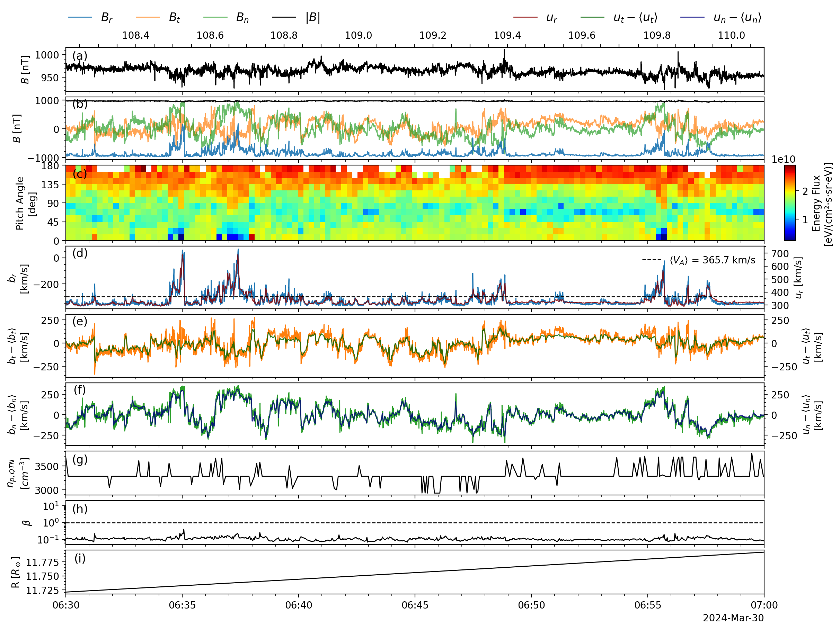Click panel label (i) on radius plot
Screen dimensions: 840x630
80,559
